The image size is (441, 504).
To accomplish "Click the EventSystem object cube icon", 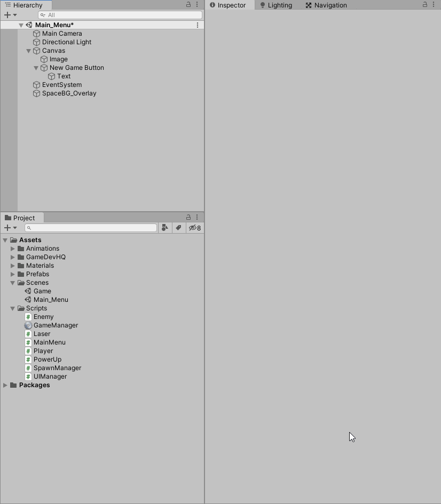I will click(36, 85).
